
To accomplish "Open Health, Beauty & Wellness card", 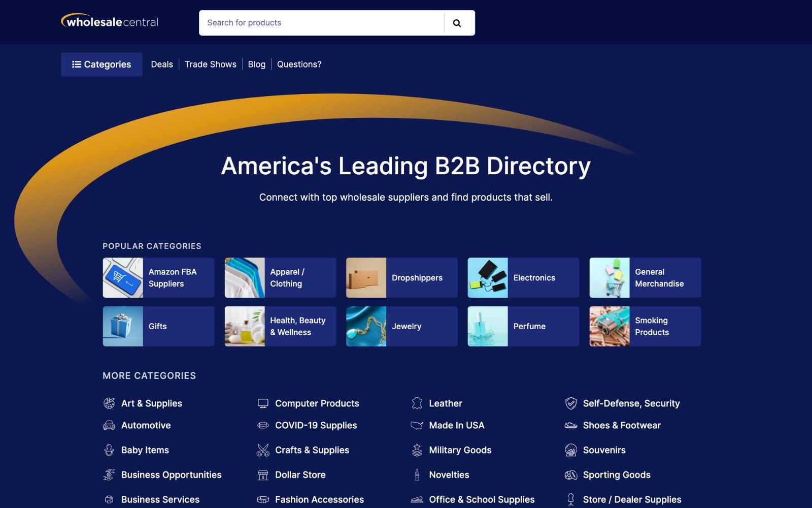I will click(x=280, y=326).
